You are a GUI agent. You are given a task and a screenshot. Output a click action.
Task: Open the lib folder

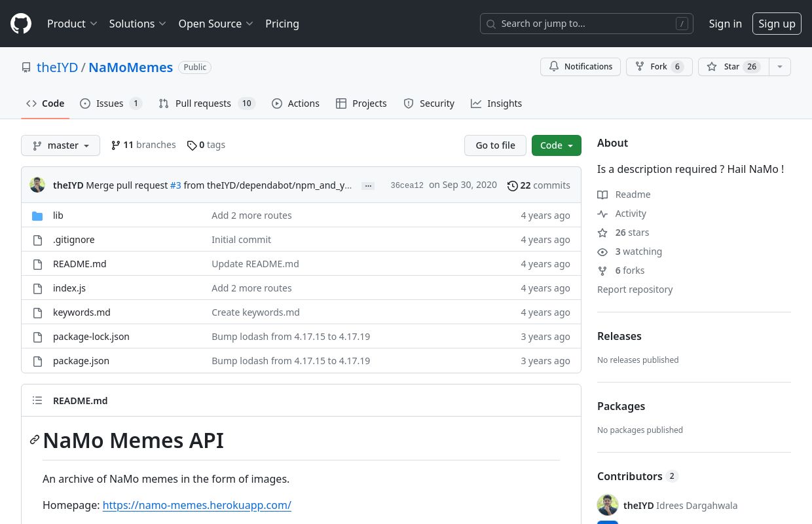click(58, 215)
